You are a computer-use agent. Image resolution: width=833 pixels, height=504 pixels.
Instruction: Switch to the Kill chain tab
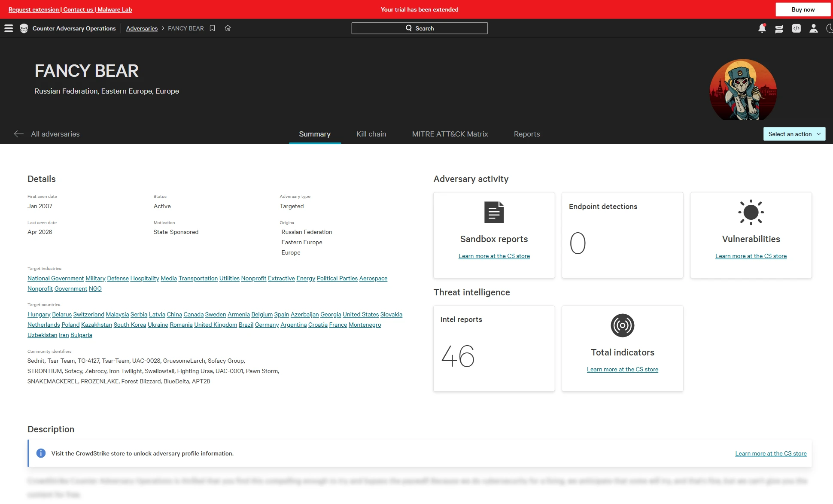[x=371, y=134]
